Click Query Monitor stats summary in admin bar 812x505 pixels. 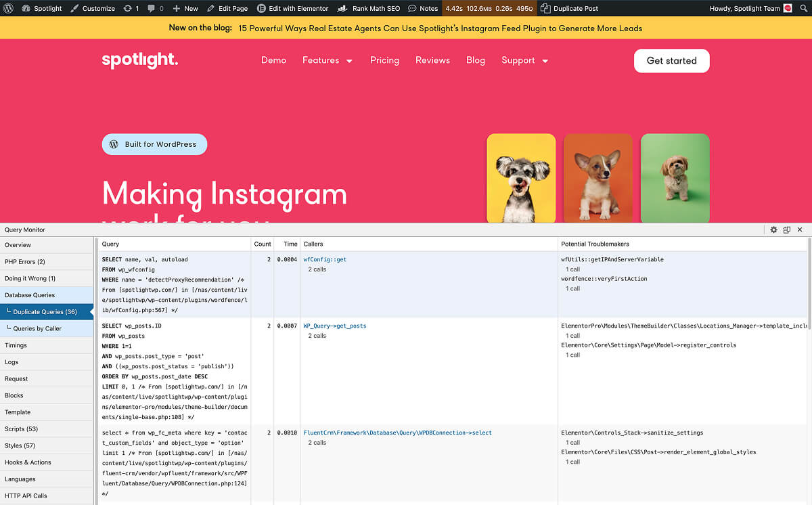pyautogui.click(x=489, y=8)
